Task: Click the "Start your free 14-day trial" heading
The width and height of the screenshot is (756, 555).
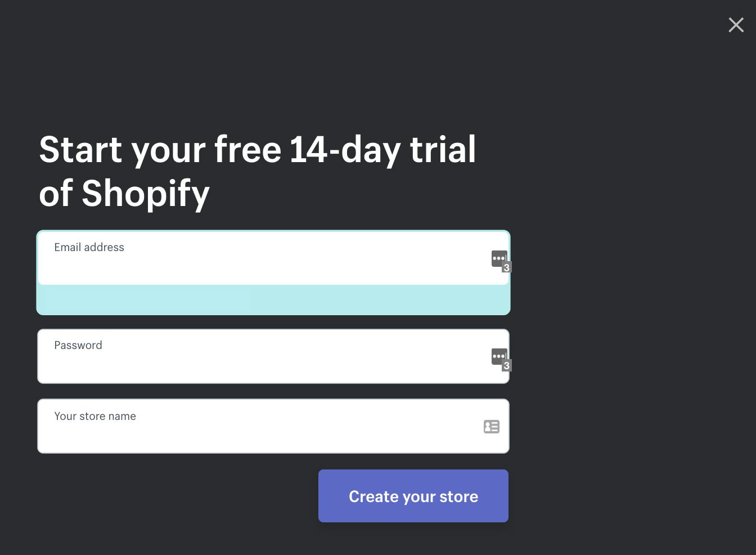Action: tap(257, 150)
